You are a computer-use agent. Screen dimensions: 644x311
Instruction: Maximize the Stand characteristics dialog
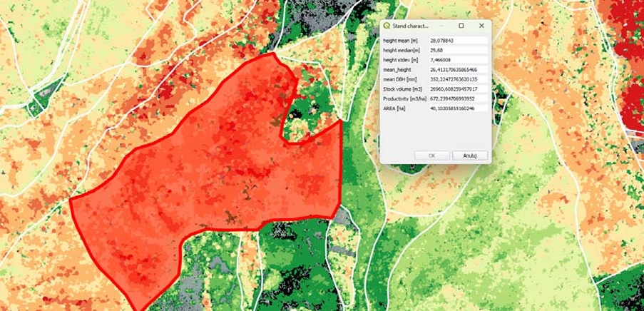tap(461, 26)
